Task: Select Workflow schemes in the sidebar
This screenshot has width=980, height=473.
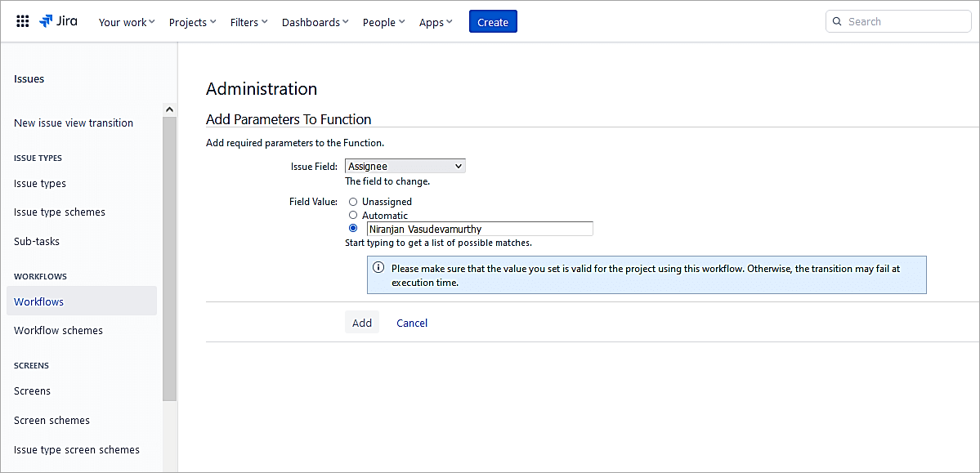Action: 58,330
